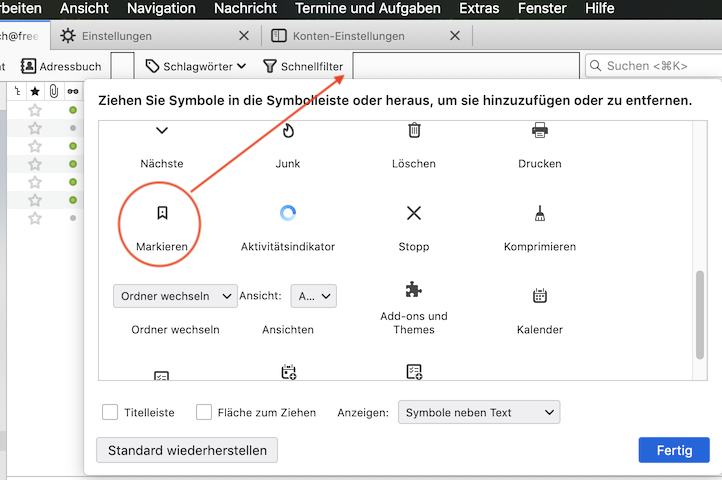Click the Kalender icon
The image size is (722, 480).
540,296
